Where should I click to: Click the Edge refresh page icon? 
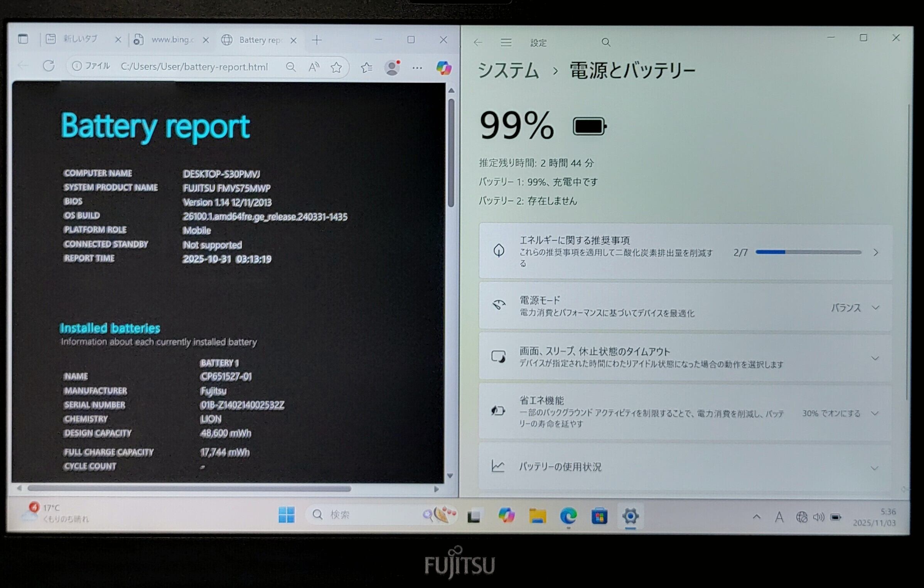[x=49, y=66]
